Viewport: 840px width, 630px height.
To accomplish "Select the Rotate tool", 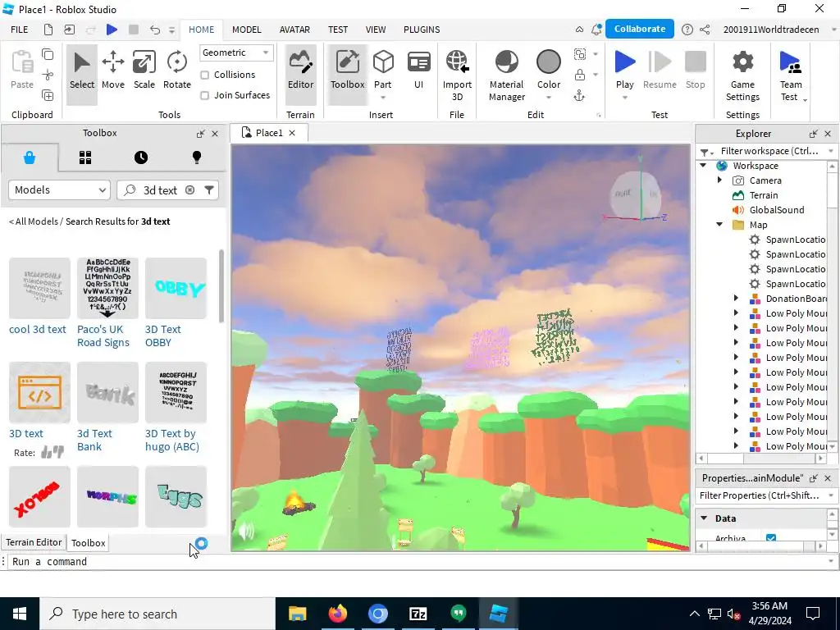I will pos(177,71).
